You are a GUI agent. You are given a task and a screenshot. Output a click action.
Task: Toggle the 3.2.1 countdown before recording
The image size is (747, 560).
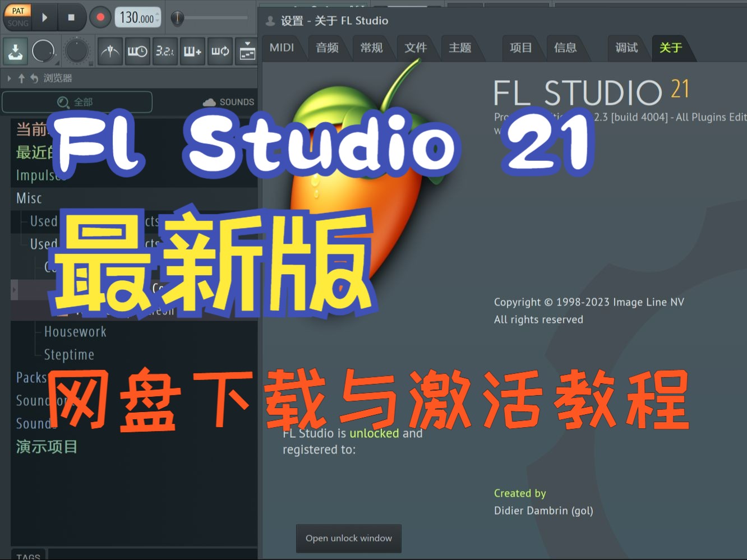coord(165,52)
